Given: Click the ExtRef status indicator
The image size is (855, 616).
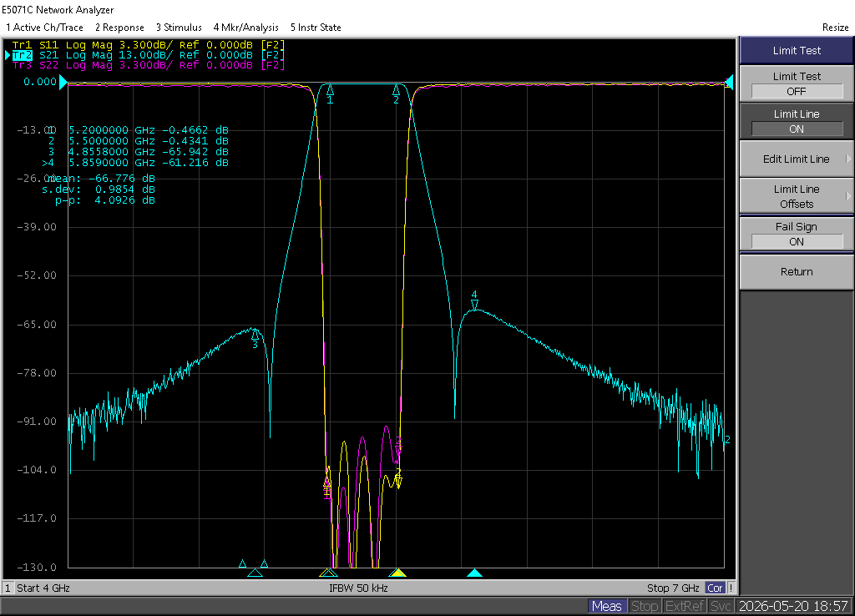Looking at the screenshot, I should point(685,606).
